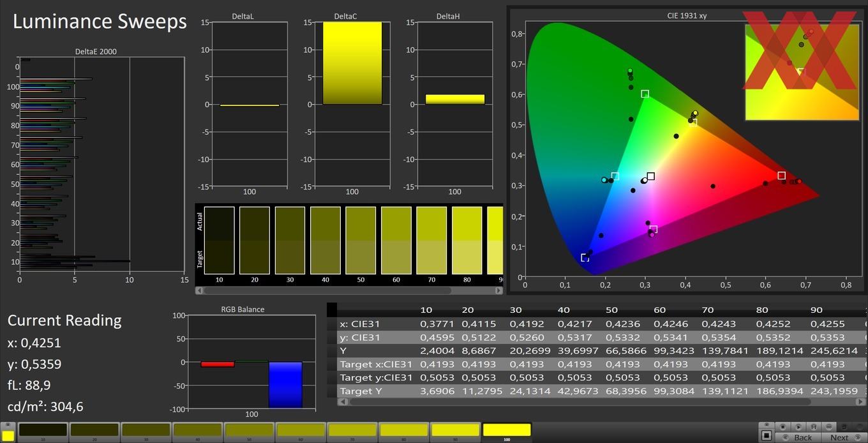
Task: Click the small icon above the black square
Action: click(767, 424)
